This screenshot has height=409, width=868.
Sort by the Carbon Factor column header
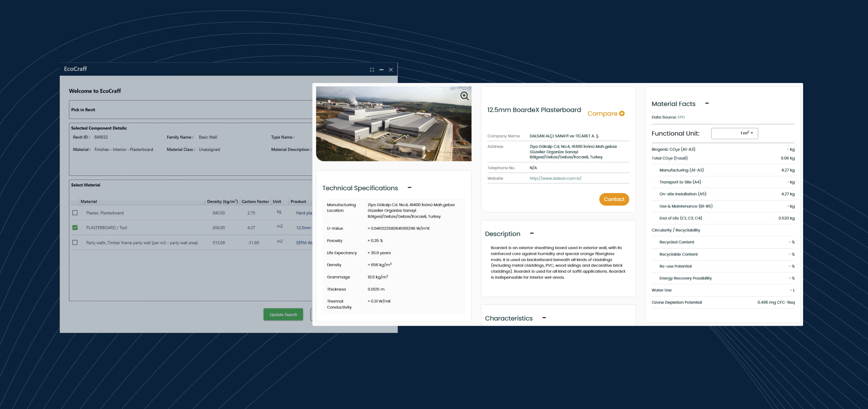pos(255,202)
